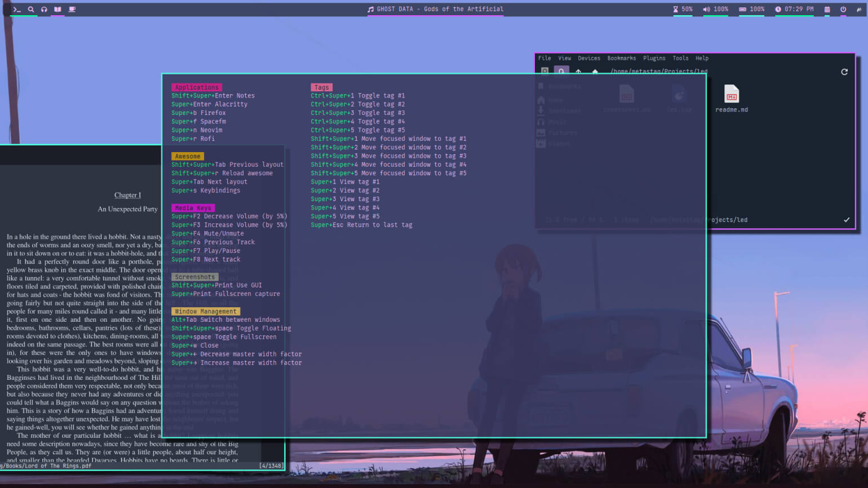The width and height of the screenshot is (868, 488).
Task: Click the power button icon
Action: [x=843, y=10]
